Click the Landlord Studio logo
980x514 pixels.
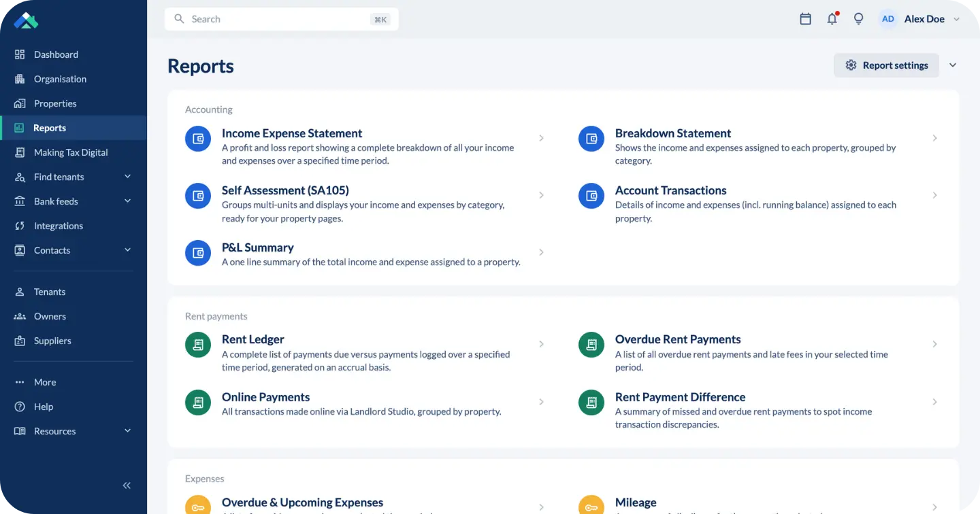coord(26,21)
